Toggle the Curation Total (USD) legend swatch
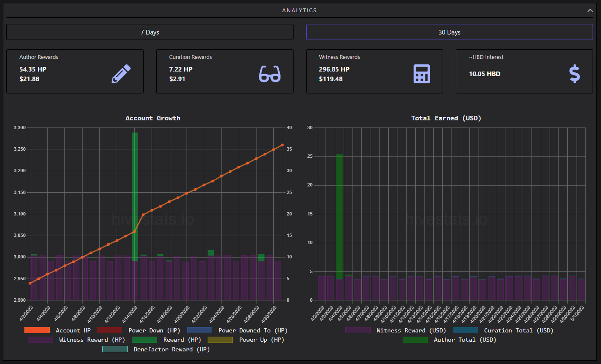601x364 pixels. 465,330
